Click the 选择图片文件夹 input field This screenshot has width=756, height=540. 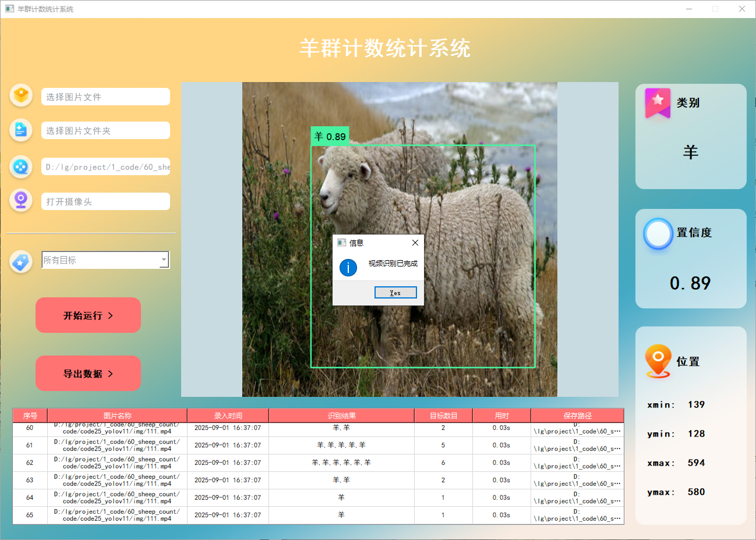(x=105, y=130)
